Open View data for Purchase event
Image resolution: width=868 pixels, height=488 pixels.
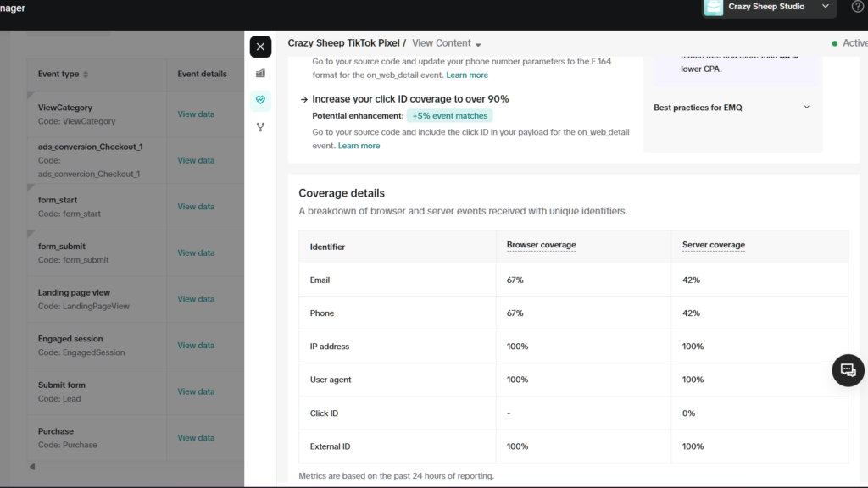(x=196, y=438)
